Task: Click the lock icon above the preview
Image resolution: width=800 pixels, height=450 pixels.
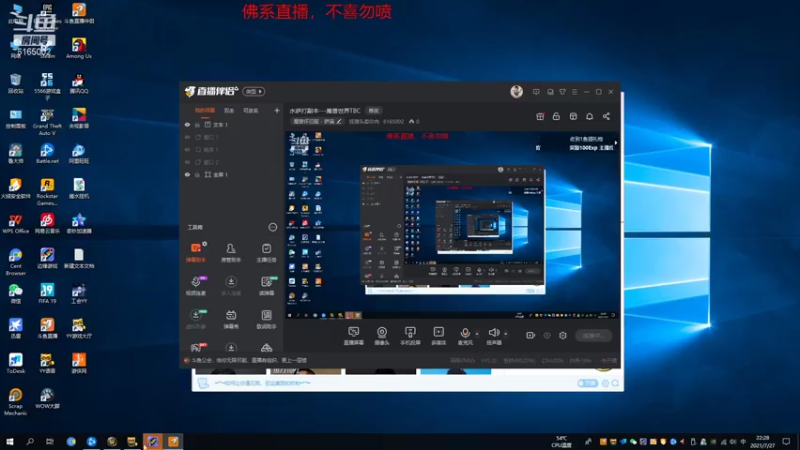Action: (x=556, y=116)
